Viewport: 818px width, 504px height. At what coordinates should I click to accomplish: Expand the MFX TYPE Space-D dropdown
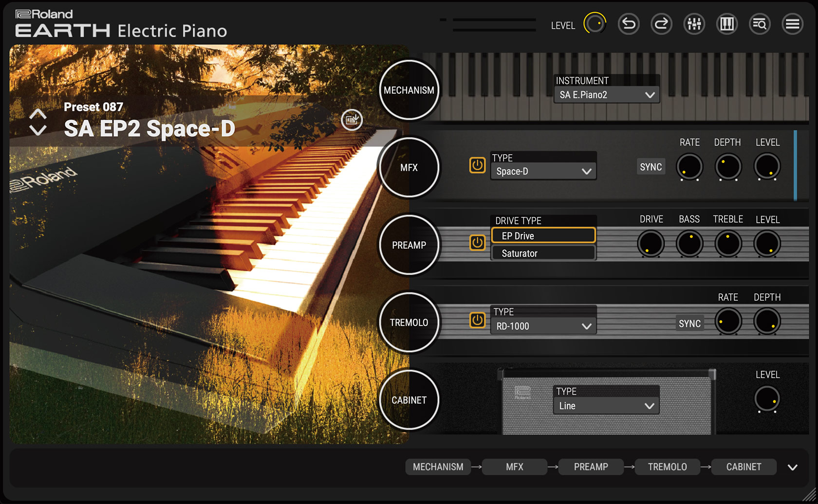(x=543, y=171)
